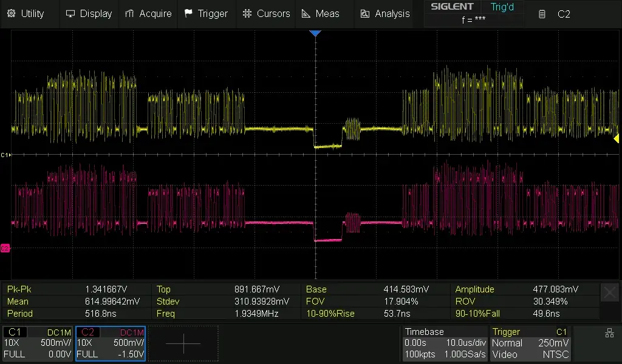This screenshot has width=622, height=364.
Task: Open the Trigger menu in top bar
Action: pyautogui.click(x=206, y=13)
